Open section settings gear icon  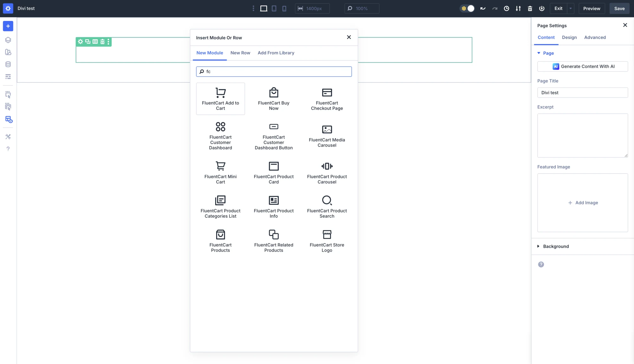pyautogui.click(x=81, y=42)
